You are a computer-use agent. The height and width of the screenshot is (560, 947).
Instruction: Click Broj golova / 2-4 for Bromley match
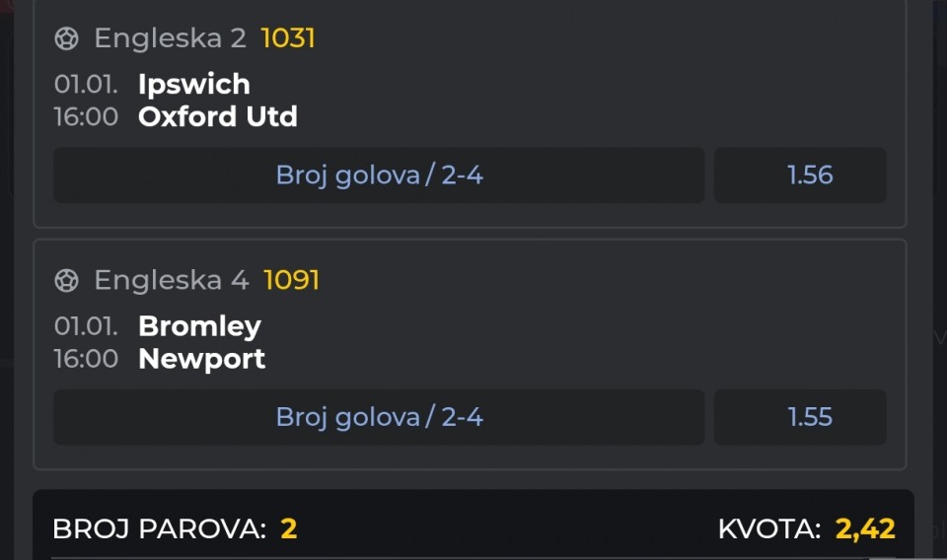pos(379,417)
